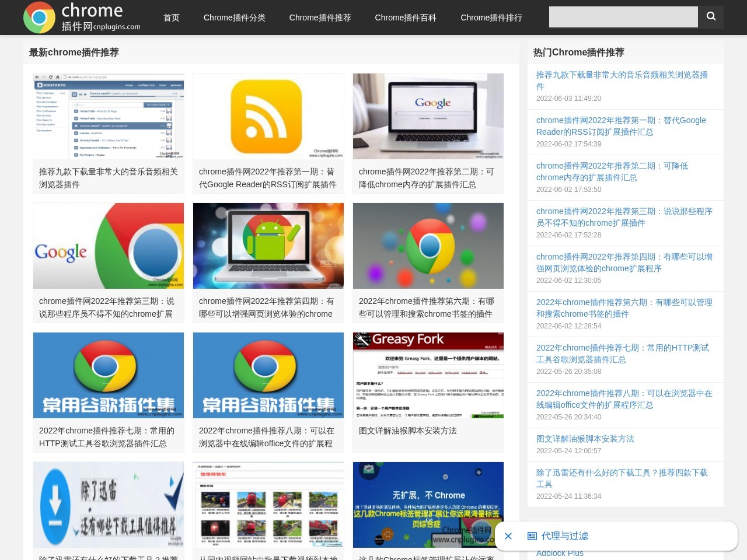Open card title 第一期 RSS订阅扩展插件

tap(268, 178)
